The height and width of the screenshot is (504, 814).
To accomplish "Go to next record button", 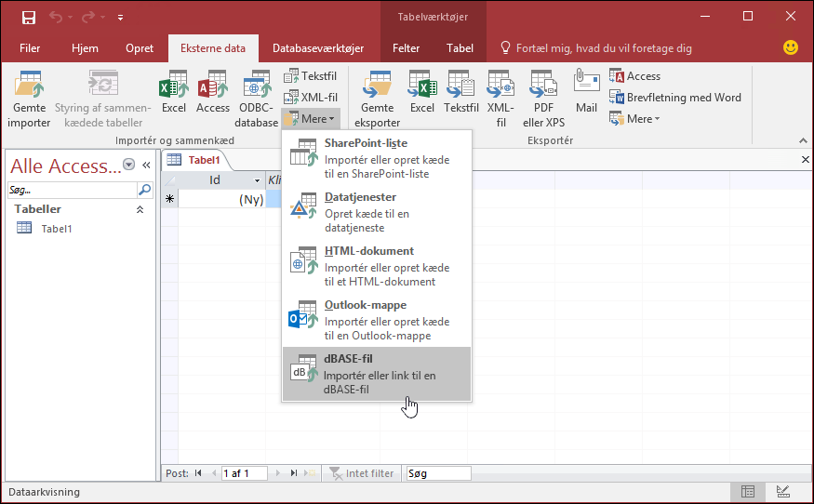I will point(278,473).
